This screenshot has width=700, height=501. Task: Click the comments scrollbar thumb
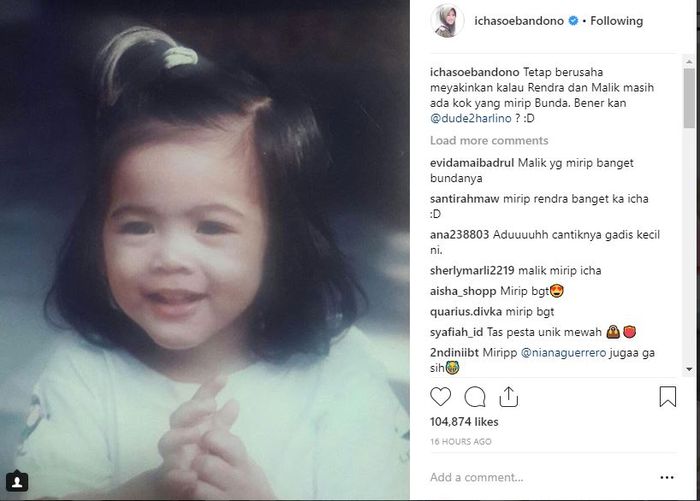pyautogui.click(x=689, y=98)
